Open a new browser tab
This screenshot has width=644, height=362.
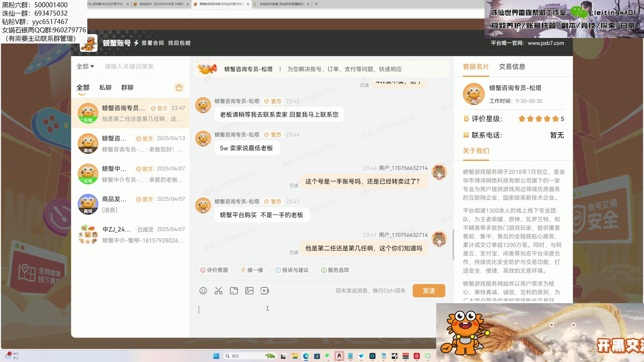(316, 4)
